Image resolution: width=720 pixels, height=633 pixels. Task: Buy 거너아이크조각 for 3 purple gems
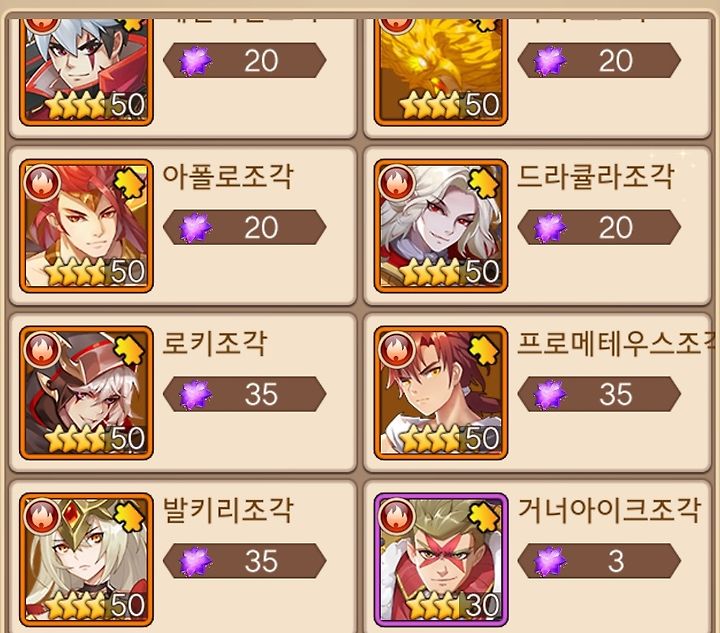point(599,561)
